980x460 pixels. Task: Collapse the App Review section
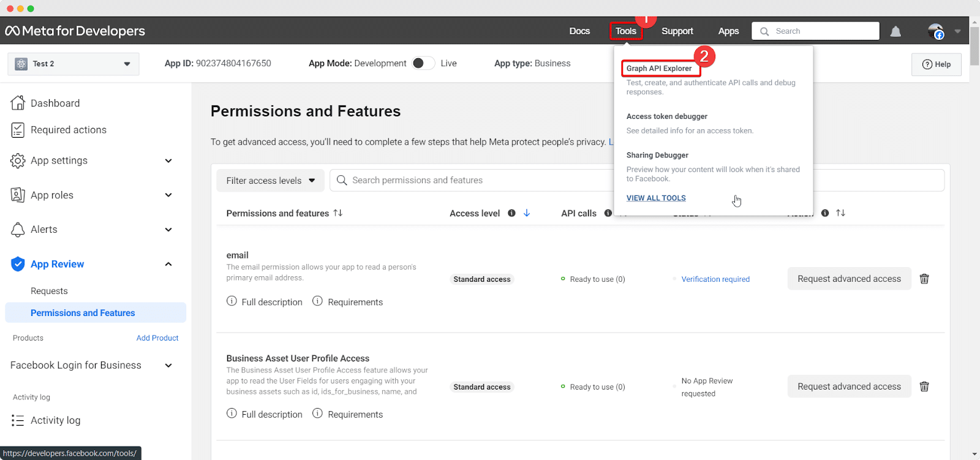click(168, 264)
